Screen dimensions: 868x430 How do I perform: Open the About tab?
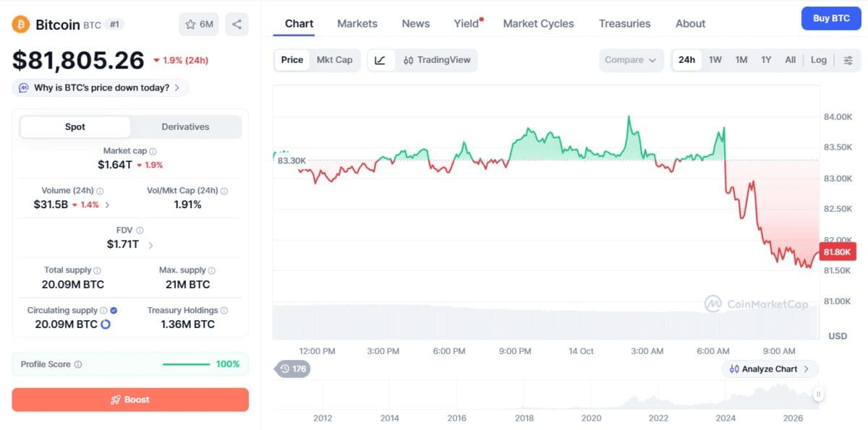tap(691, 24)
